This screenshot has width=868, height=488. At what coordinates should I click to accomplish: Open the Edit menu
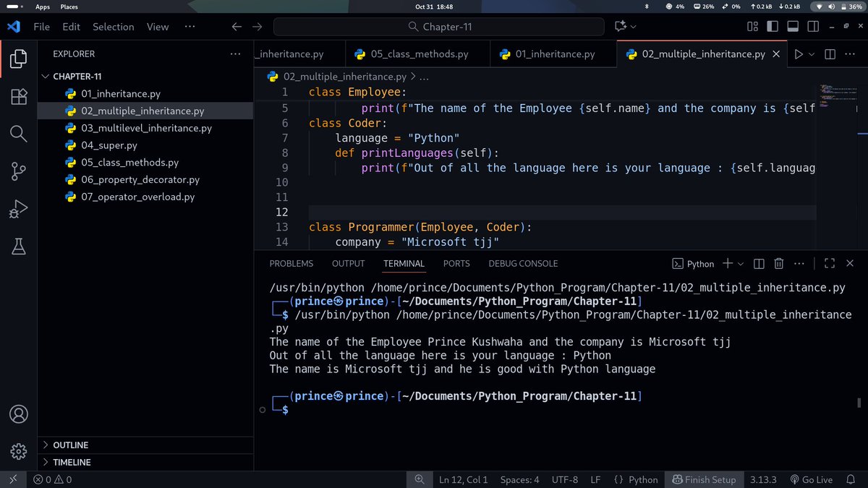(x=71, y=27)
